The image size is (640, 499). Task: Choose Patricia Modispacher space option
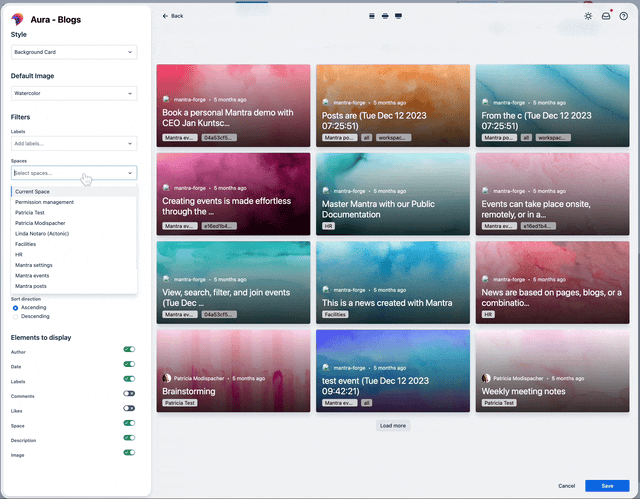[74, 223]
